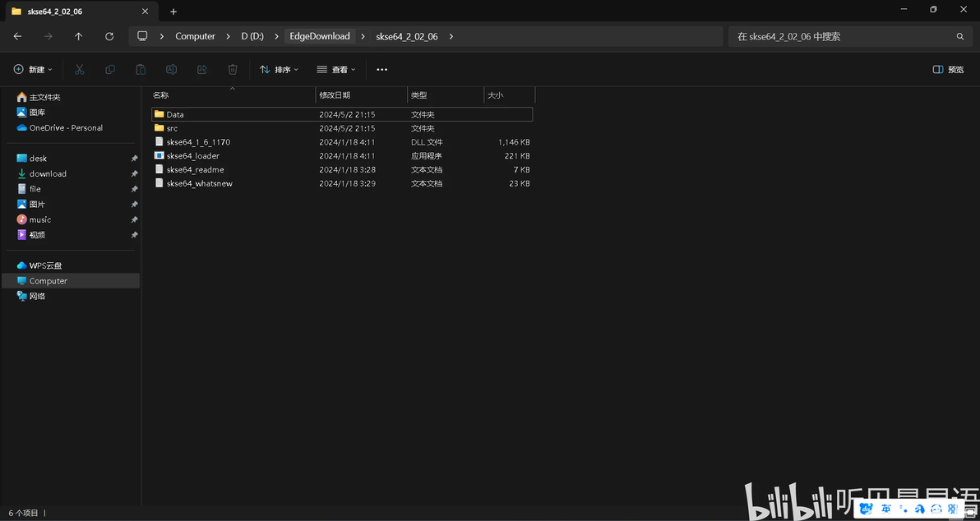980x521 pixels.
Task: Expand chevron after EdgeDownload in path
Action: 363,36
